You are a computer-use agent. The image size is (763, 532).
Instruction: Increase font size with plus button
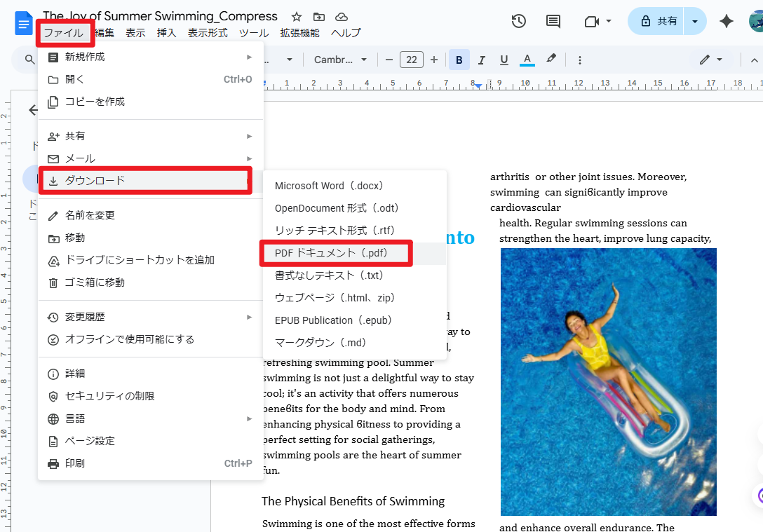[434, 60]
